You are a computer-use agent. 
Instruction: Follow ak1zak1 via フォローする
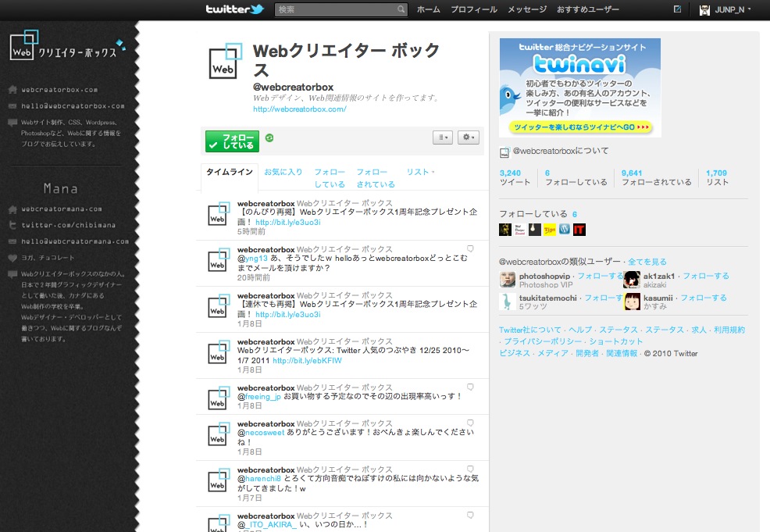pos(706,276)
